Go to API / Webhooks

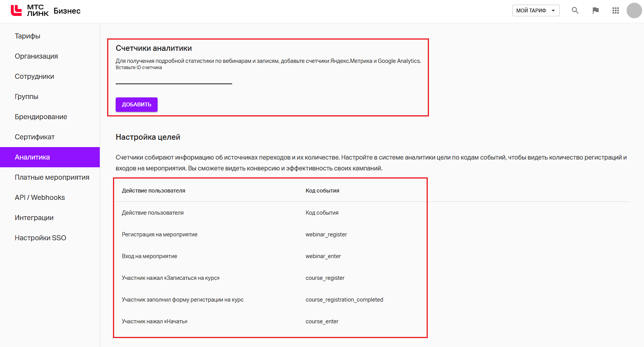click(x=40, y=198)
